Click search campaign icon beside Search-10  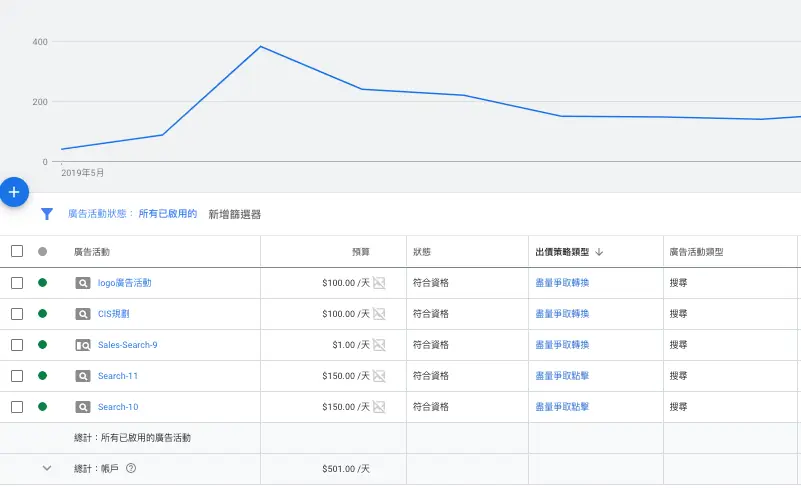(83, 407)
